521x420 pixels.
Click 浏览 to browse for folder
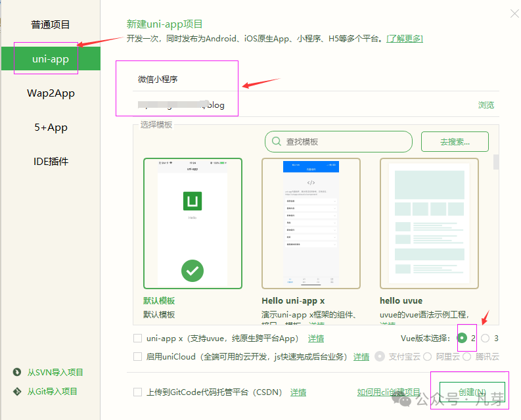tap(486, 105)
